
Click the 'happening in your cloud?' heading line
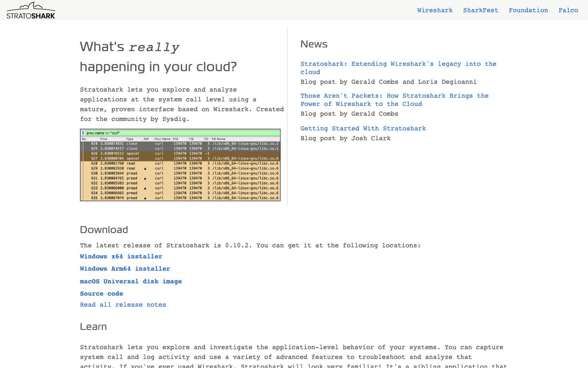pyautogui.click(x=158, y=67)
